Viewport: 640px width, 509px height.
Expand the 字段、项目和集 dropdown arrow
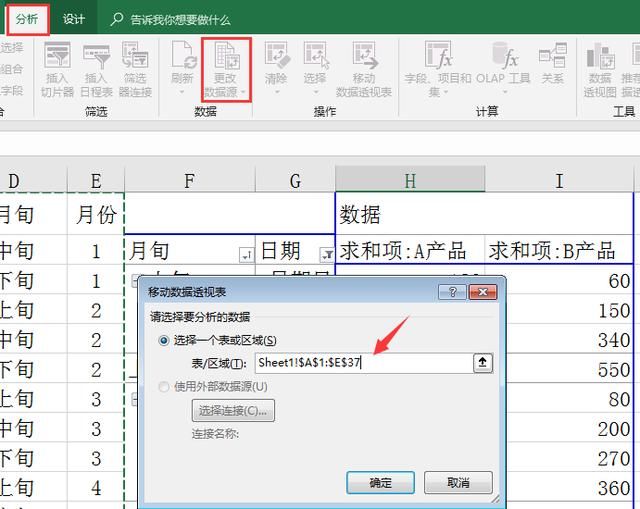[446, 92]
